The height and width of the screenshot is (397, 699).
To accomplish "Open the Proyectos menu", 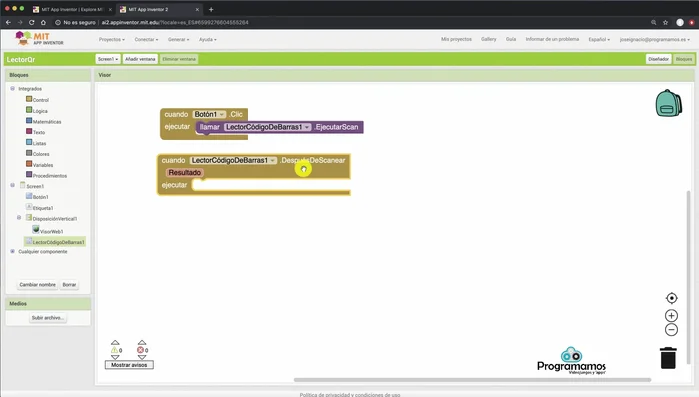I will (x=111, y=39).
